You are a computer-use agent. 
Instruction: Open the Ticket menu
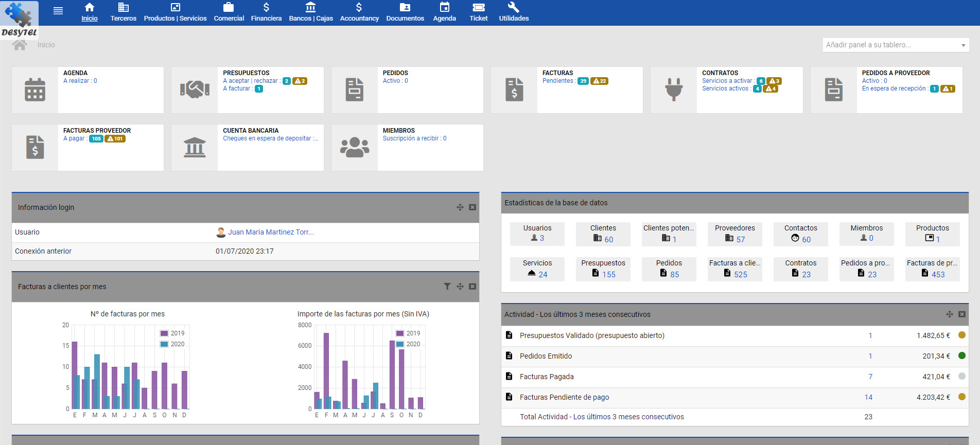point(479,12)
